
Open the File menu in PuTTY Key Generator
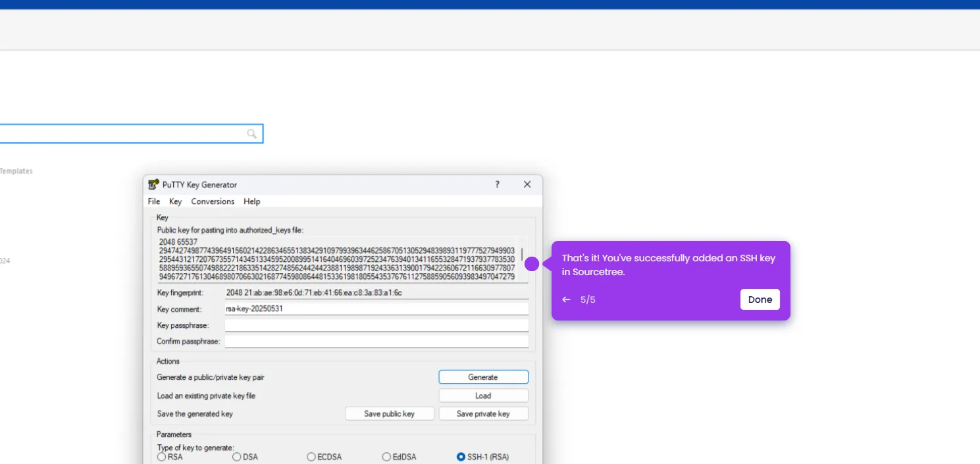point(154,201)
